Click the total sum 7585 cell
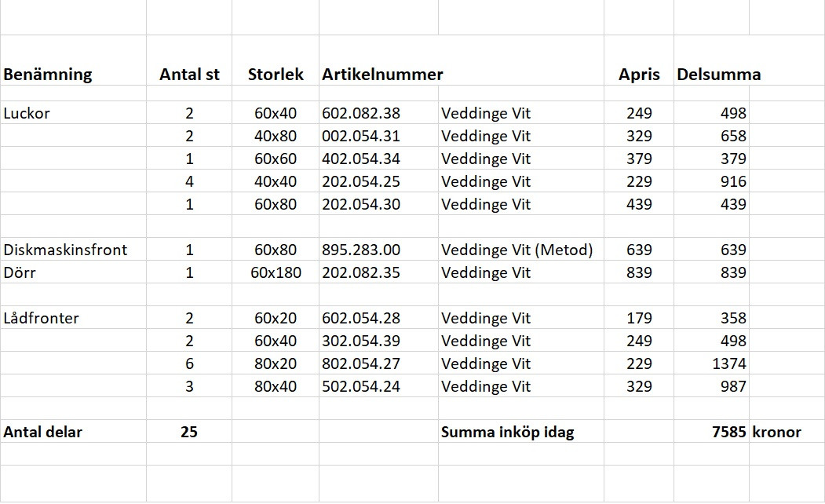The height and width of the screenshot is (504, 825). pos(711,432)
